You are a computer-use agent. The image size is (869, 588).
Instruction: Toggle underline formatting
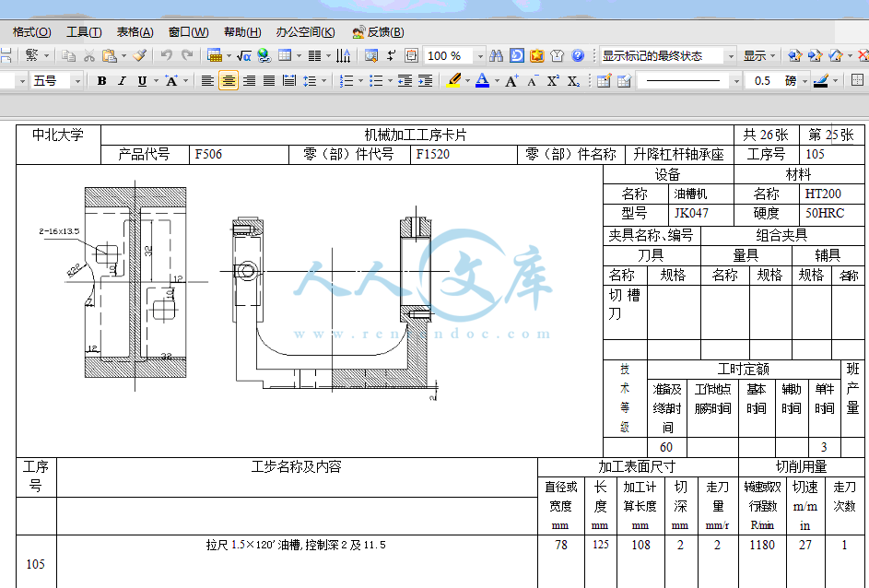[143, 81]
